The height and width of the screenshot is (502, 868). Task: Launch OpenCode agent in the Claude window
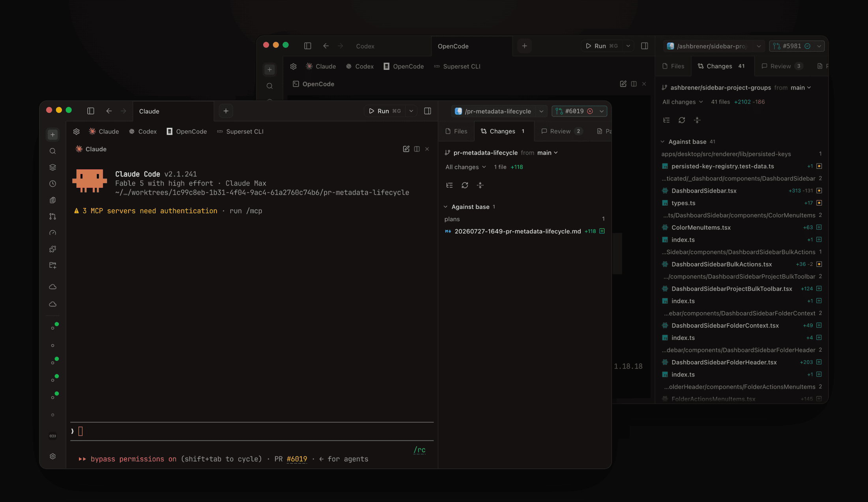coord(187,131)
